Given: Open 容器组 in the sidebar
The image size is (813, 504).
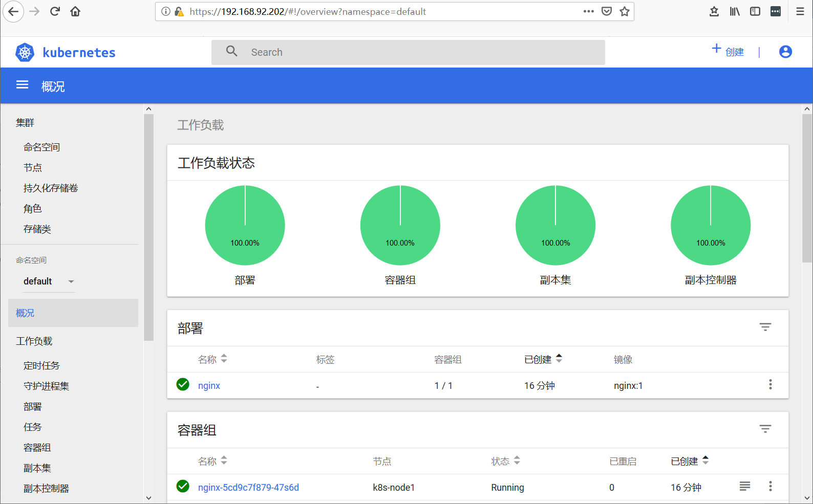Looking at the screenshot, I should click(37, 448).
